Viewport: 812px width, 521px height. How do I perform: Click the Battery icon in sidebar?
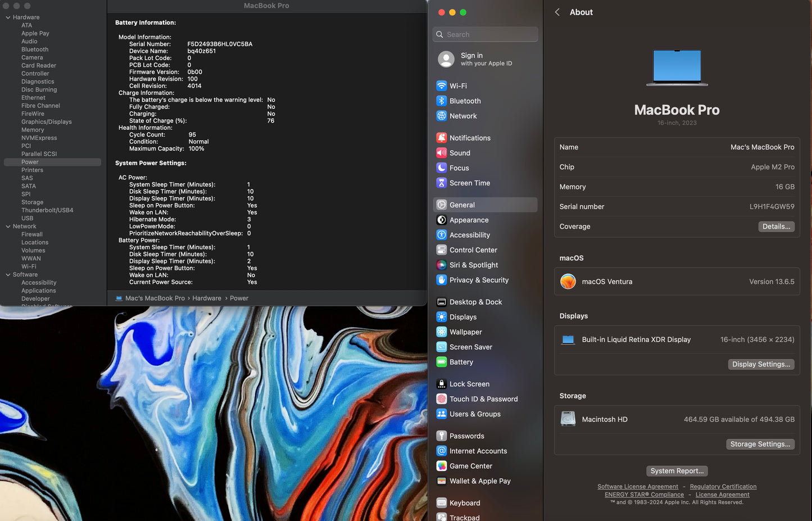(x=442, y=363)
